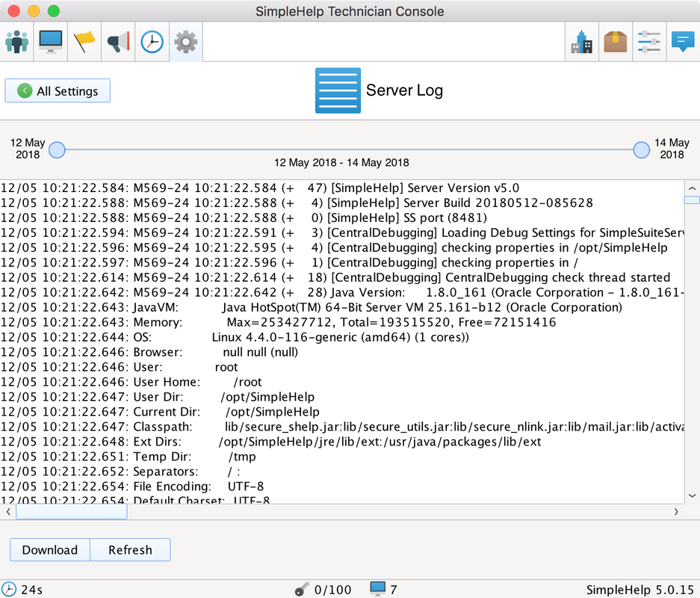Click the 'OS:' Linux log line
The image size is (700, 598).
[x=235, y=337]
